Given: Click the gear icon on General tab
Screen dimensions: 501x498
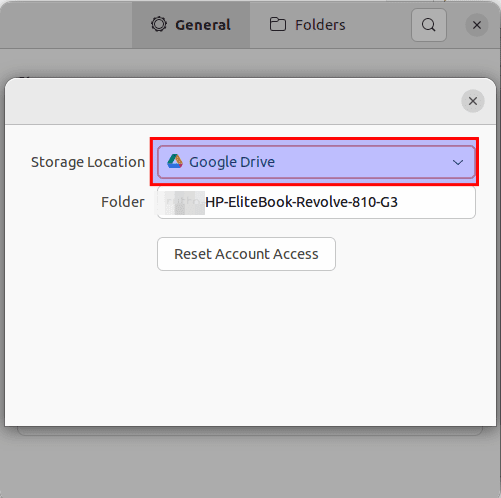Looking at the screenshot, I should 159,24.
